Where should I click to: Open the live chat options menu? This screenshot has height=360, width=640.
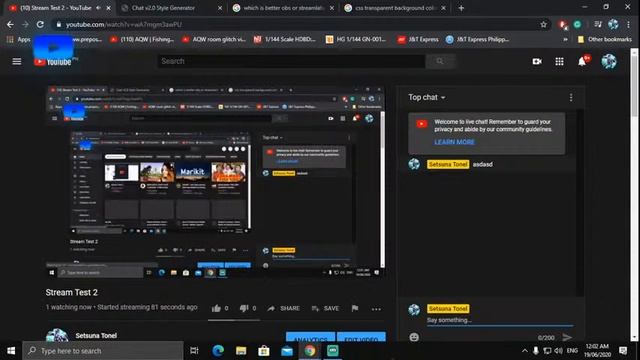point(571,98)
